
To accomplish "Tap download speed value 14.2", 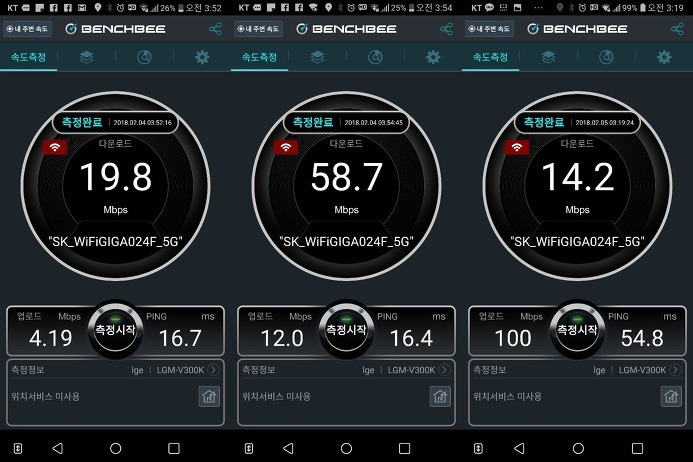I will (x=577, y=177).
